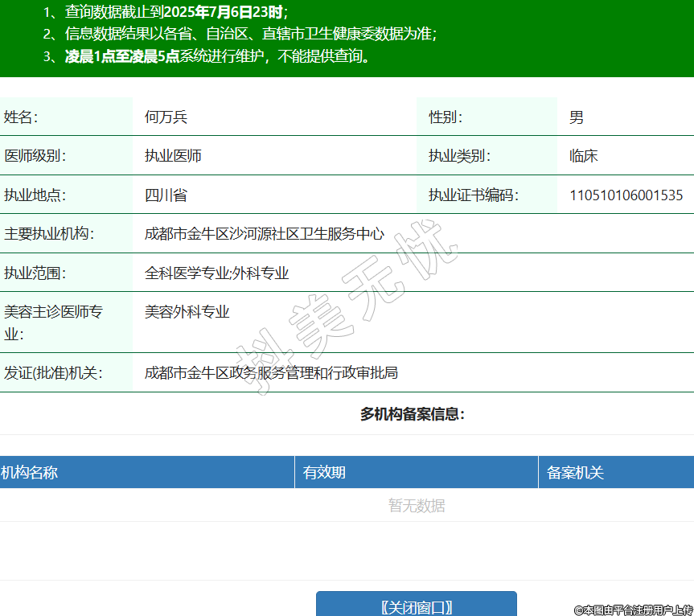Click the 性别 field label
Image resolution: width=694 pixels, height=616 pixels.
[446, 117]
